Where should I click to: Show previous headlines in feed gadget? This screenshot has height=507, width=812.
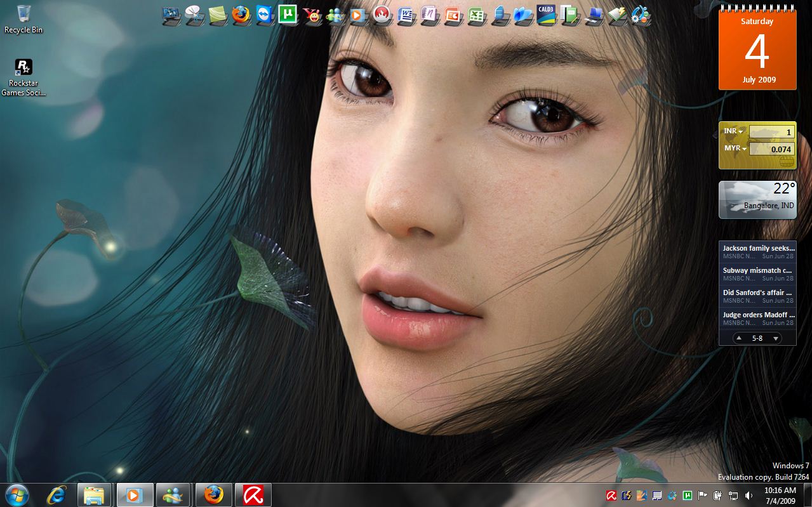(739, 338)
